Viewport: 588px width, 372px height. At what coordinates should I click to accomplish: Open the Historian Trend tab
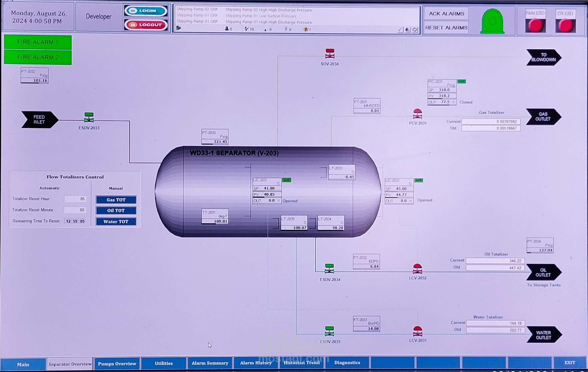point(301,363)
